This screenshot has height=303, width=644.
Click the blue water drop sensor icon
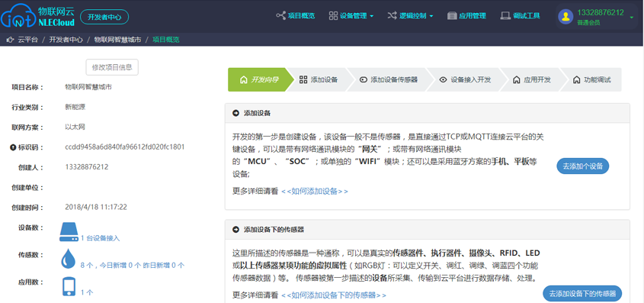click(68, 259)
